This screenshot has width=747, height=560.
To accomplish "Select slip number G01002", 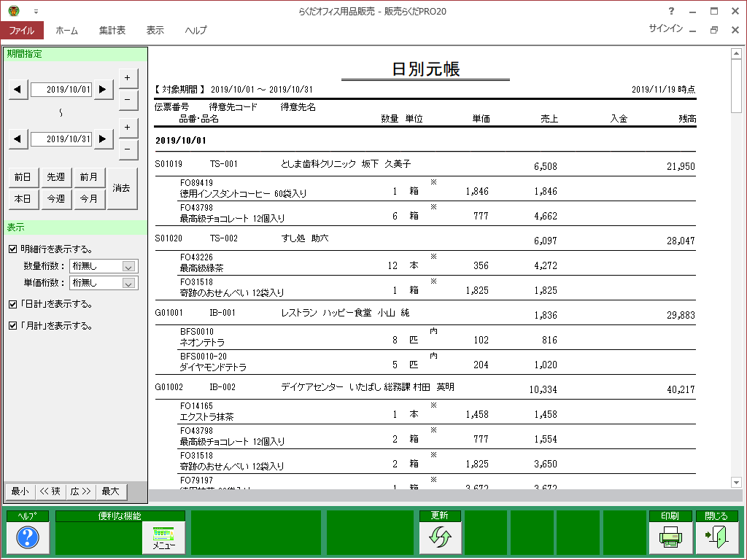I will (169, 386).
